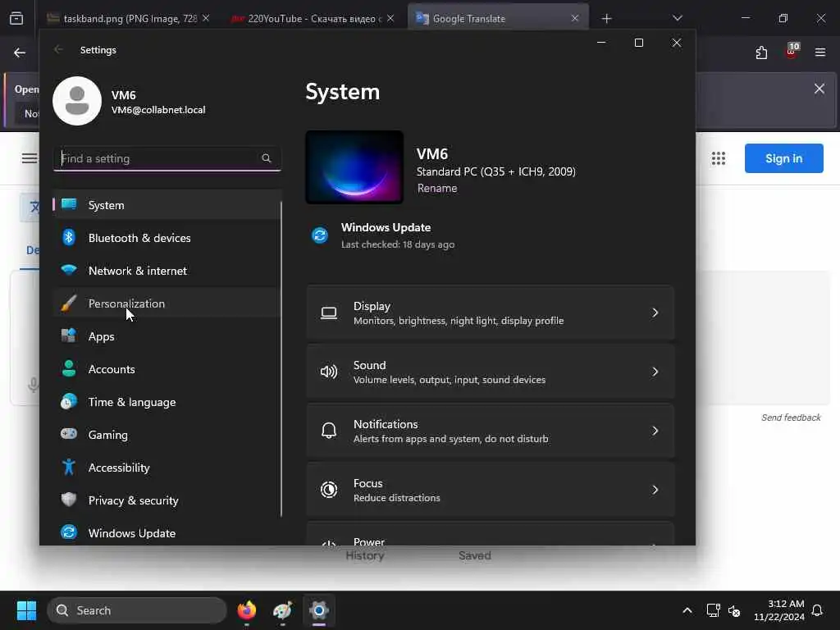Open Sound volume levels settings text
Screen dimensions: 840x630
click(450, 380)
